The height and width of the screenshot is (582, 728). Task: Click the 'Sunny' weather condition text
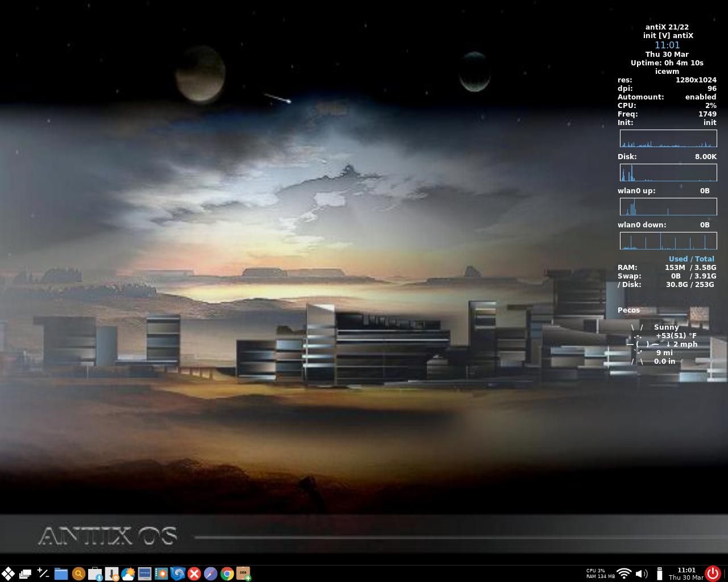click(x=666, y=327)
